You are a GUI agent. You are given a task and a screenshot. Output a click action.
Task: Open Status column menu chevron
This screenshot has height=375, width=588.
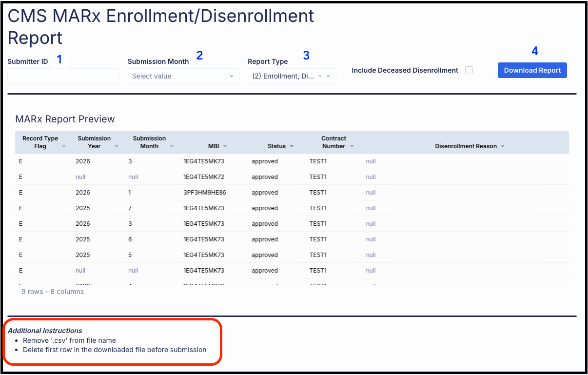292,146
